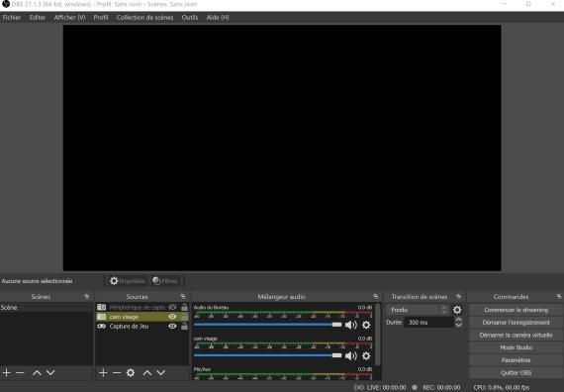Image resolution: width=564 pixels, height=392 pixels.
Task: Click 'Aucune source sélectionnée' label
Action: [37, 281]
